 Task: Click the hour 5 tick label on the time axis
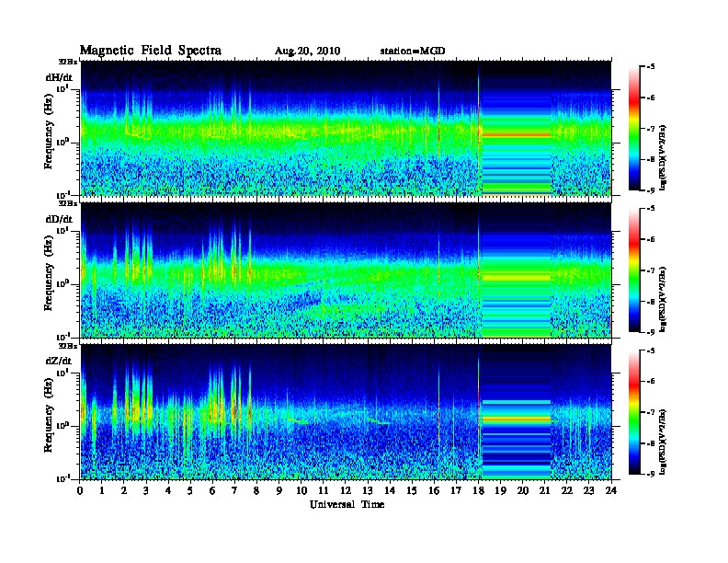click(x=190, y=490)
